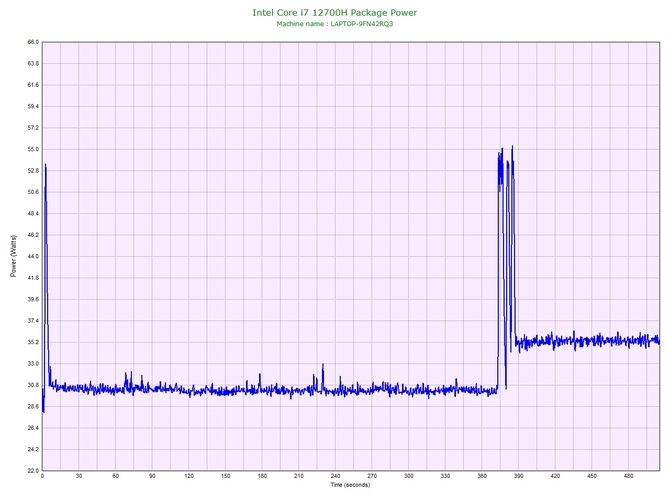Click the 'Time (seconds)' horizontal axis label
Image resolution: width=670 pixels, height=502 pixels.
pyautogui.click(x=350, y=485)
